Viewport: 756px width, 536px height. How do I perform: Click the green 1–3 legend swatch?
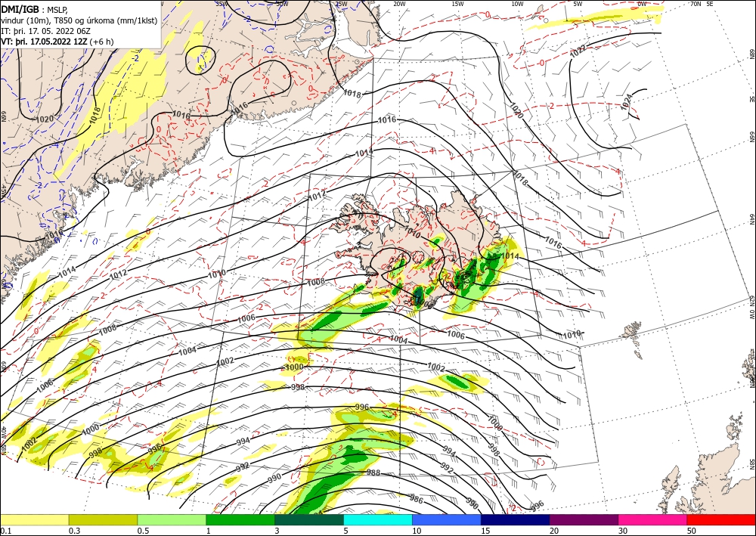(x=240, y=519)
